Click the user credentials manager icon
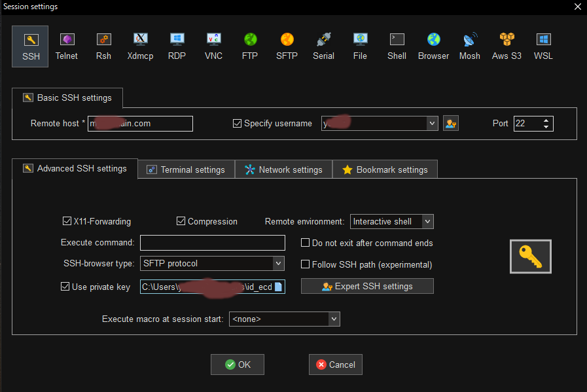Screen dimensions: 587x392 click(x=450, y=123)
